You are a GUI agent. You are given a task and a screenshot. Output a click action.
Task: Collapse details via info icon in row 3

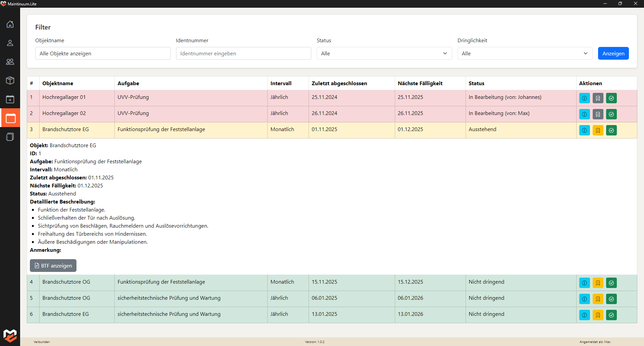coord(584,130)
